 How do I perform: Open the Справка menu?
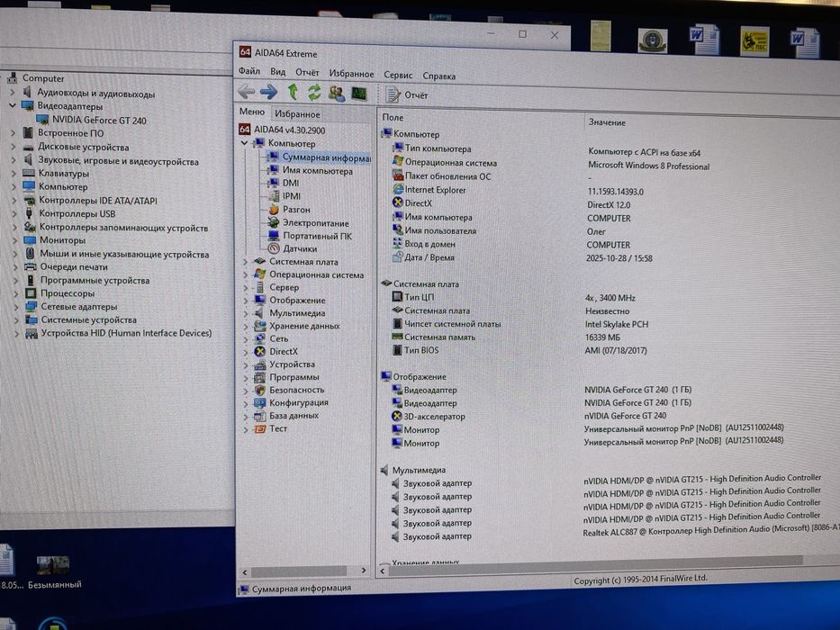(438, 76)
